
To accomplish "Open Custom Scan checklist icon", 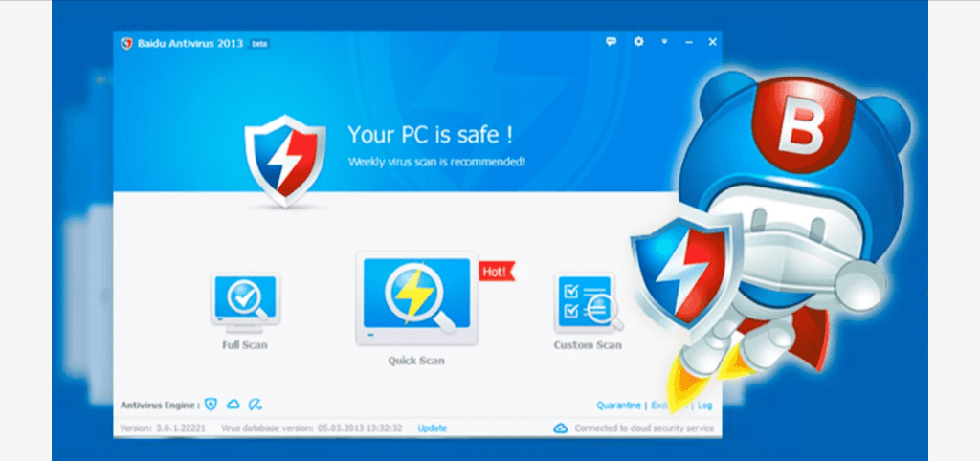I will [x=589, y=302].
